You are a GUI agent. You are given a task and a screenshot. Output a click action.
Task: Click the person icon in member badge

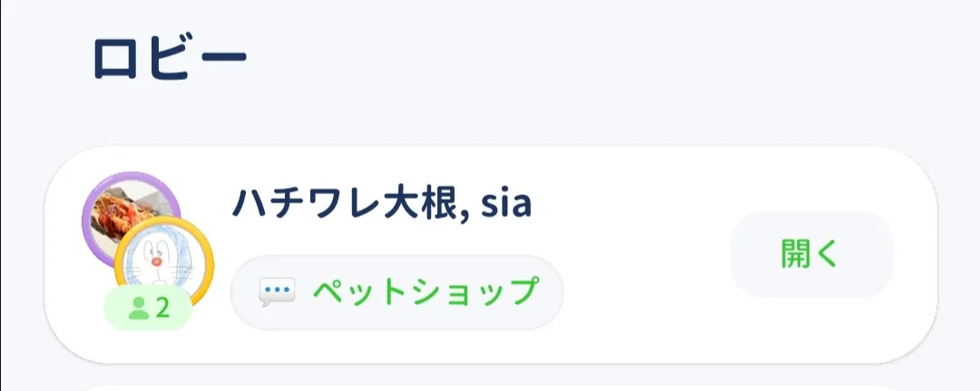point(138,308)
